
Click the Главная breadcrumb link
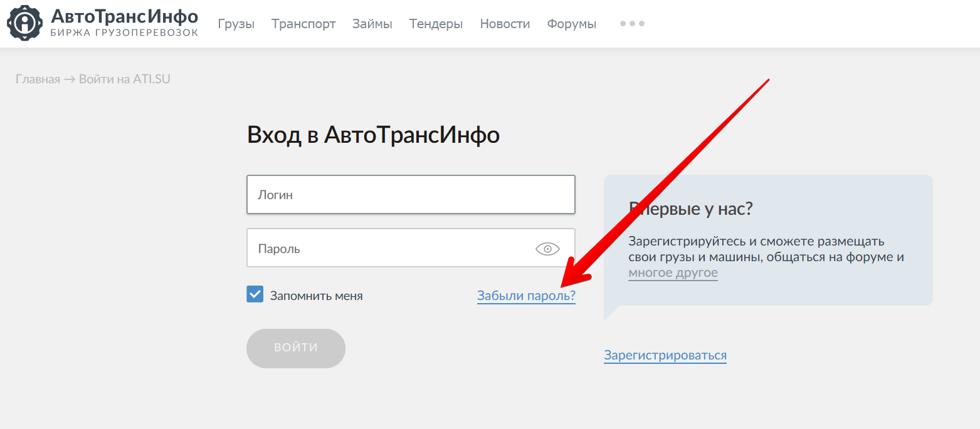(x=38, y=79)
